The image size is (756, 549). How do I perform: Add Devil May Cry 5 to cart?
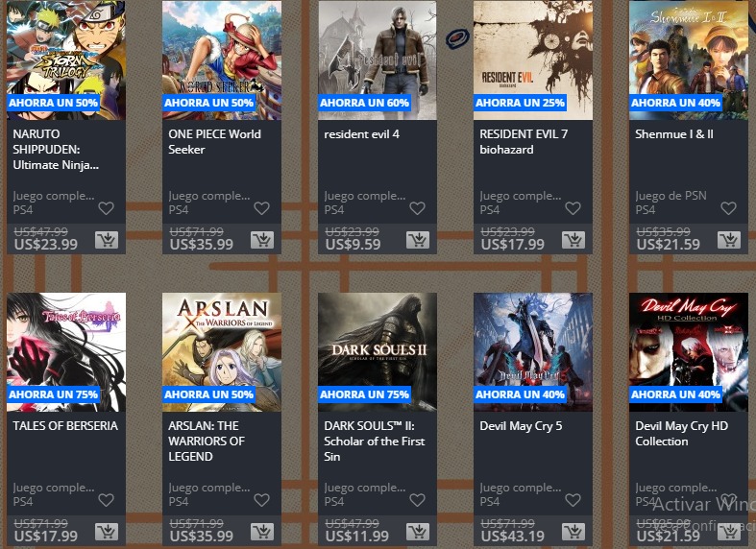point(573,531)
